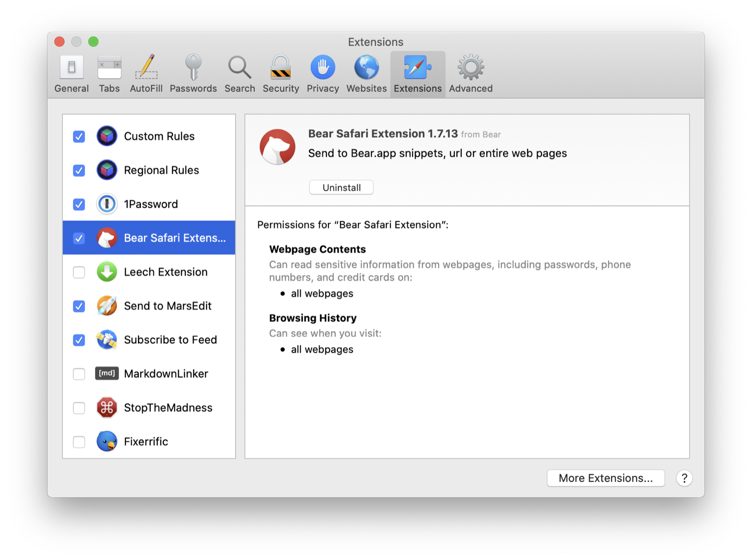Select the Fixerrific row label

146,442
